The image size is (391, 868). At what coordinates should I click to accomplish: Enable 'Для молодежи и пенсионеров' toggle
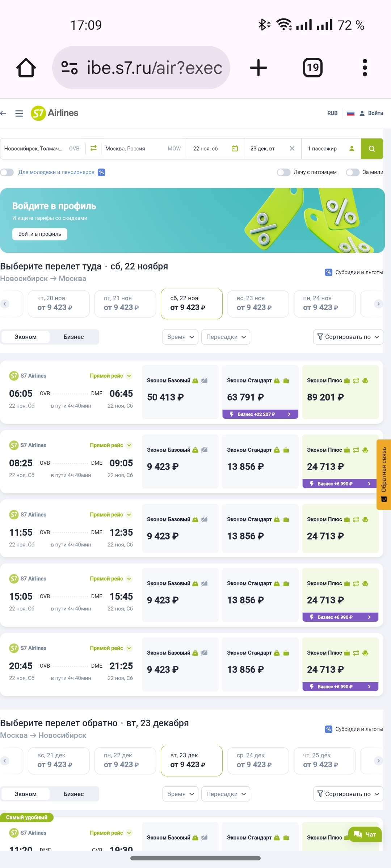[7, 173]
